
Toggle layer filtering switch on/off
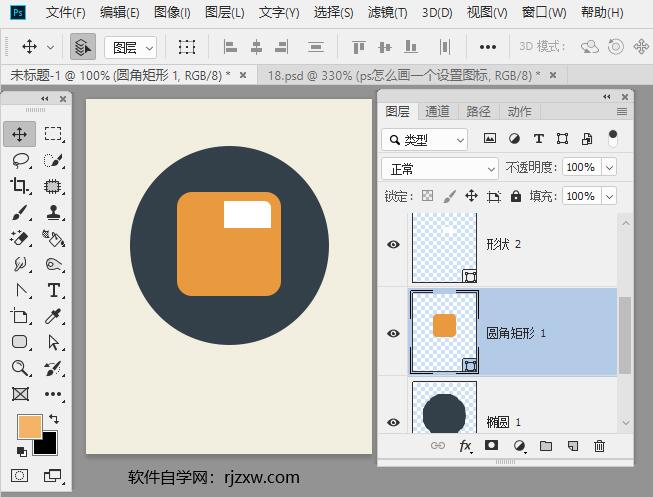coord(613,138)
